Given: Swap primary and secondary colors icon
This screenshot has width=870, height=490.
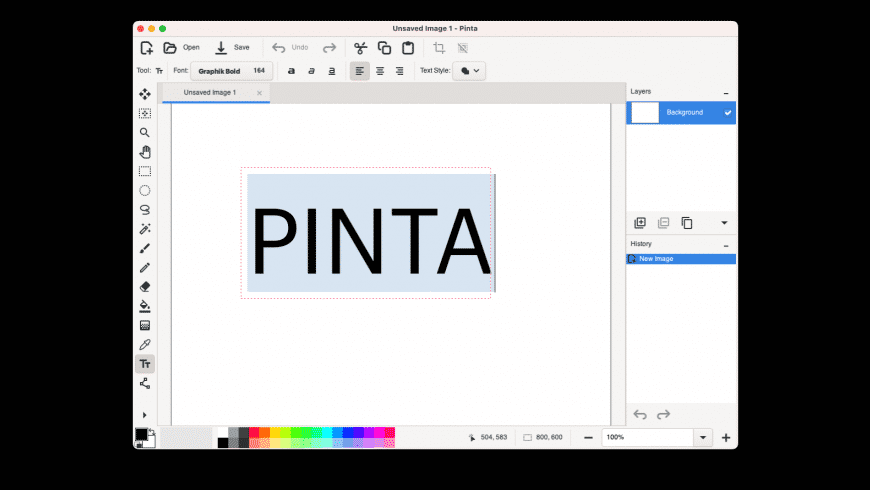Looking at the screenshot, I should [x=151, y=431].
